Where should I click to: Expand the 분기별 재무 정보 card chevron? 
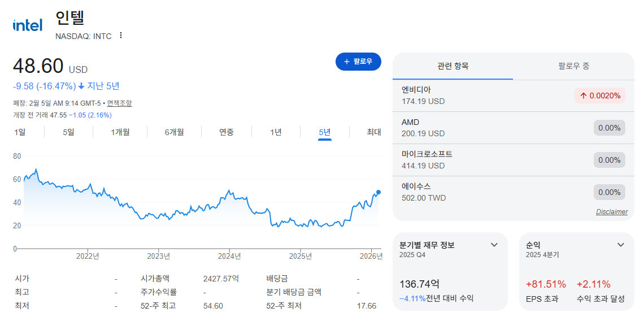(494, 245)
